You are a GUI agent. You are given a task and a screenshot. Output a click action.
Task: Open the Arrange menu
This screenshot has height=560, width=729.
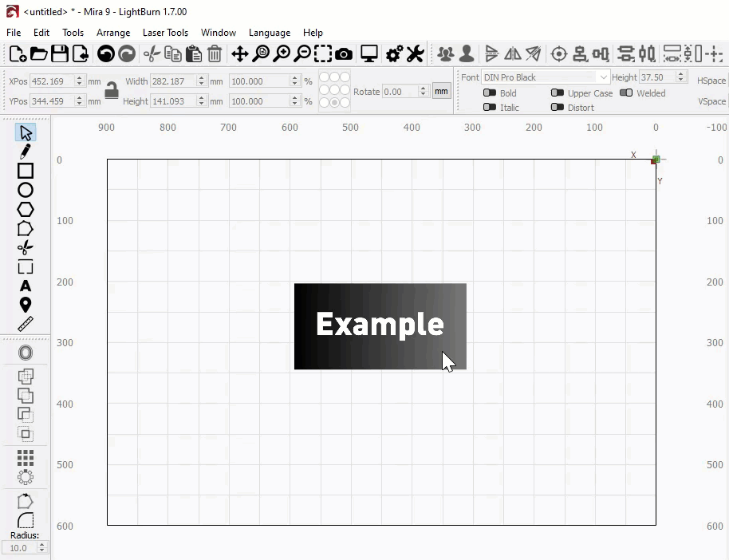point(113,33)
